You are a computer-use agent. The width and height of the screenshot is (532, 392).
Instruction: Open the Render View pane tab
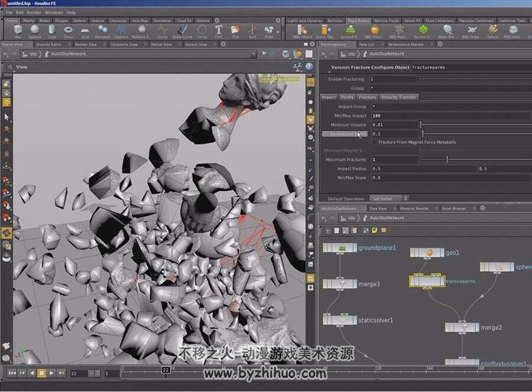(86, 44)
